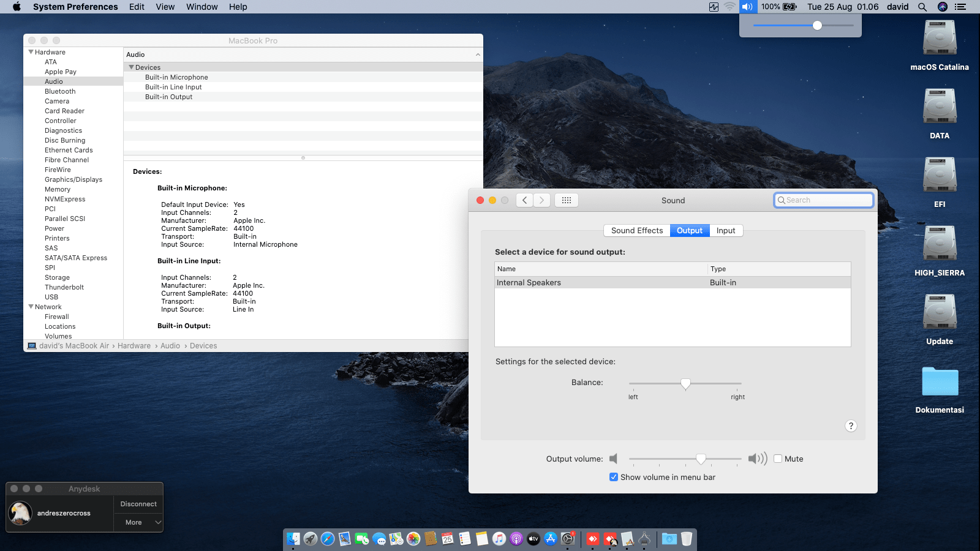Switch to the Sound Effects tab
Viewport: 980px width, 551px height.
(637, 230)
